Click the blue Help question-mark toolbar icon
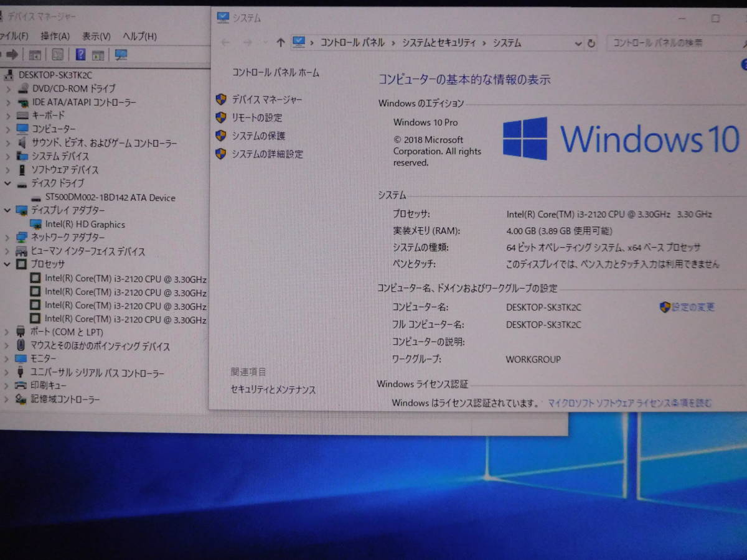The image size is (747, 560). [x=80, y=55]
